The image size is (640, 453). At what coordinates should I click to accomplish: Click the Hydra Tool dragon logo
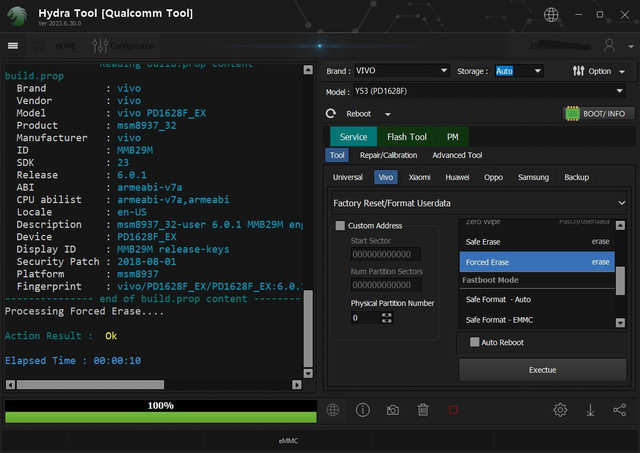tap(17, 16)
